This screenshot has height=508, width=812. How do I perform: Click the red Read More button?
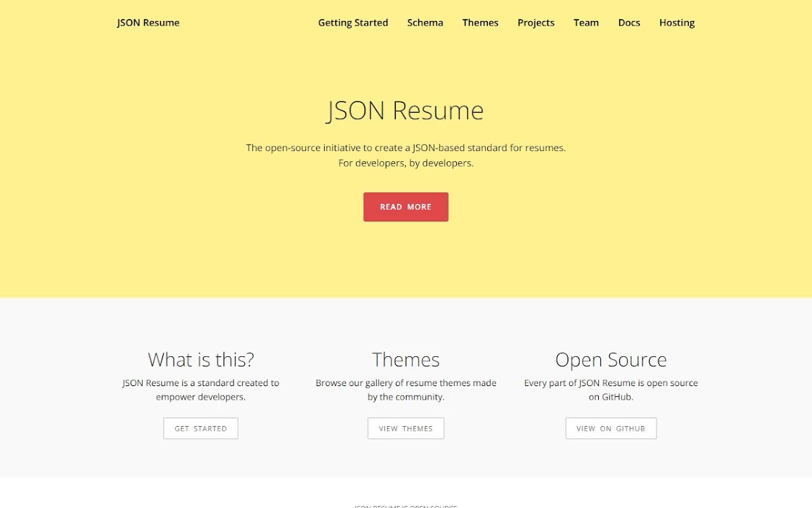tap(406, 207)
